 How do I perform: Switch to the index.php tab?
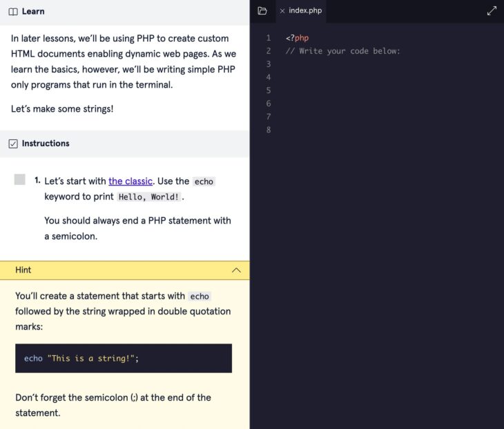click(304, 11)
